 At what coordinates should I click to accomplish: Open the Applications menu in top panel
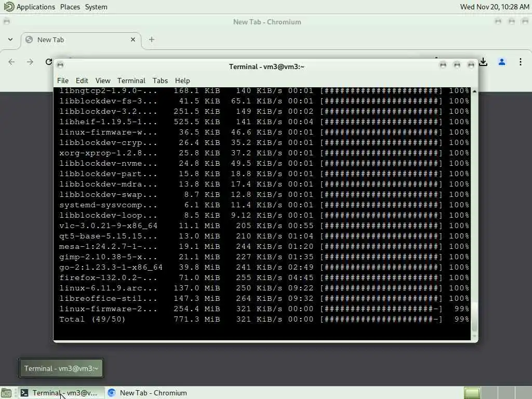[x=36, y=7]
